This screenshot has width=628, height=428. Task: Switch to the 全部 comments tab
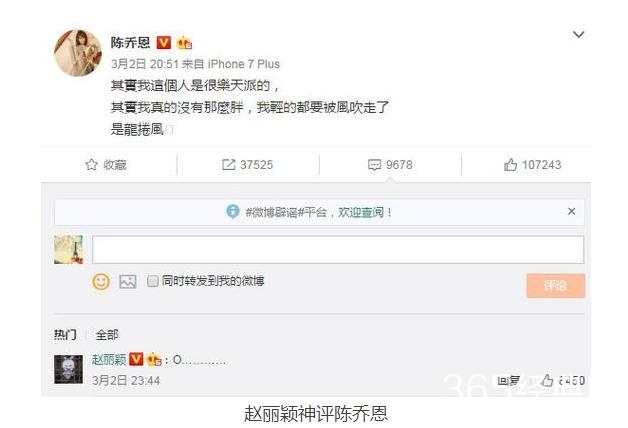[x=107, y=335]
